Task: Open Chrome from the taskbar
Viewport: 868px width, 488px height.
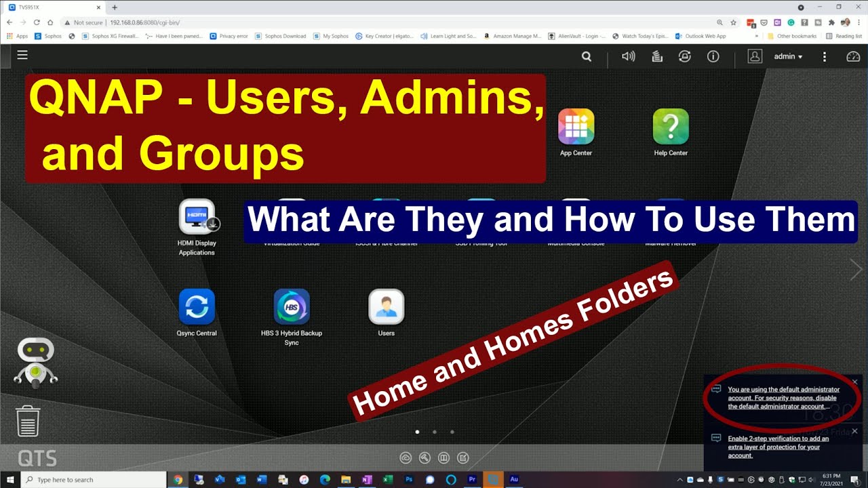Action: point(178,480)
